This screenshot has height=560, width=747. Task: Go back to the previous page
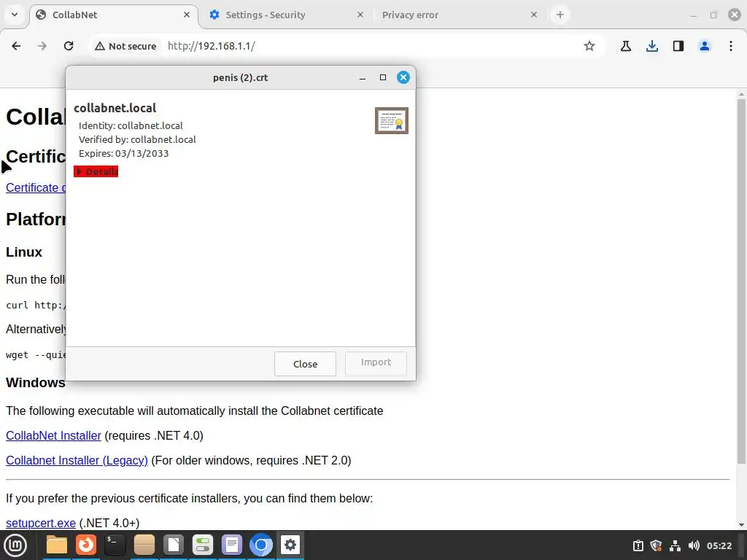coord(16,46)
